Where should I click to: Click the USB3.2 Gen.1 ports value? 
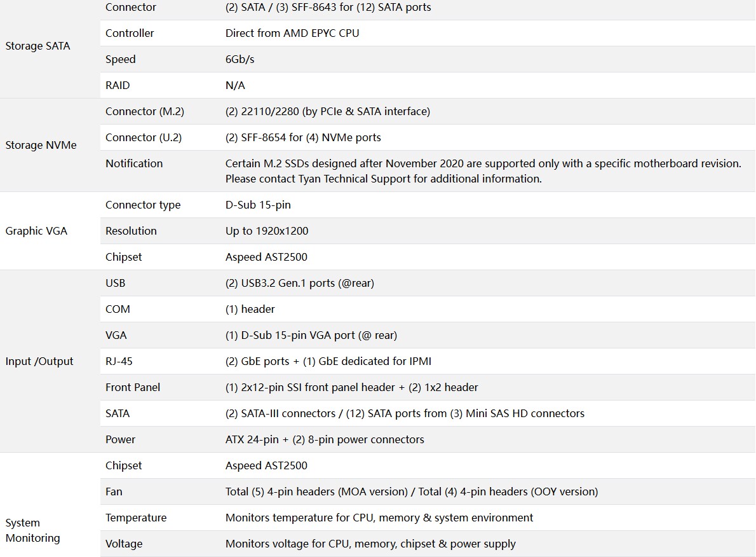[x=300, y=283]
